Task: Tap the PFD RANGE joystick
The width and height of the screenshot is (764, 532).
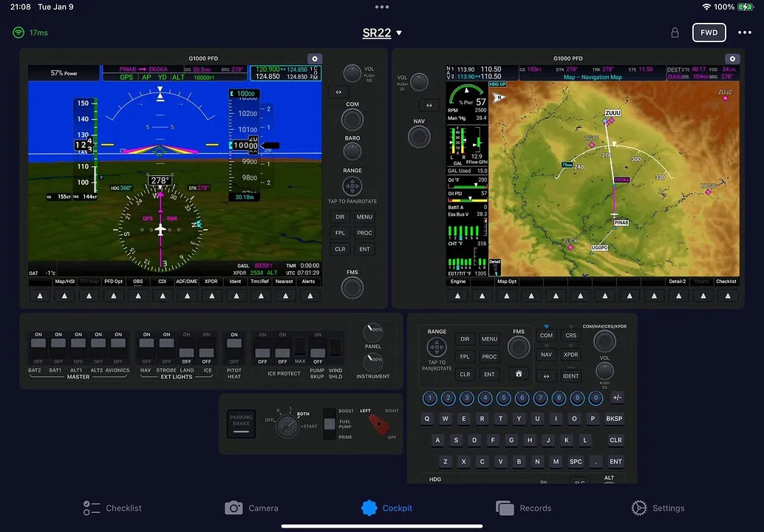Action: (352, 186)
